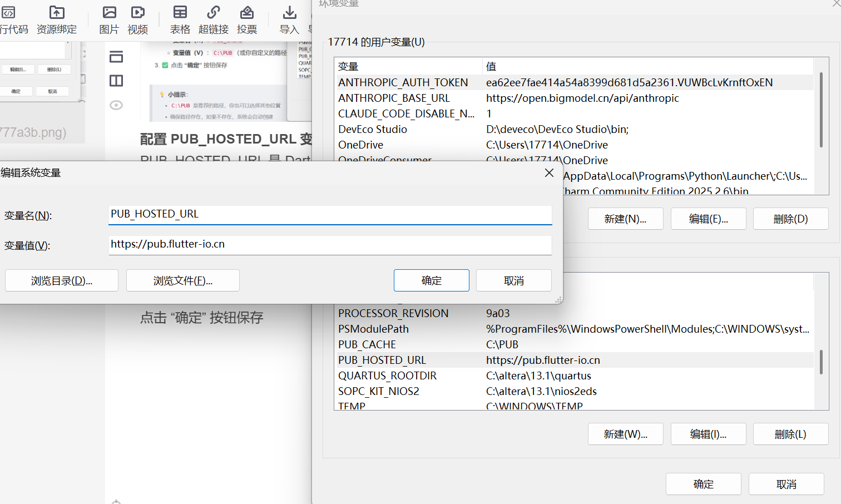Viewport: 841px width, 504px height.
Task: Click the 浏览文件(F)... button
Action: click(x=183, y=280)
